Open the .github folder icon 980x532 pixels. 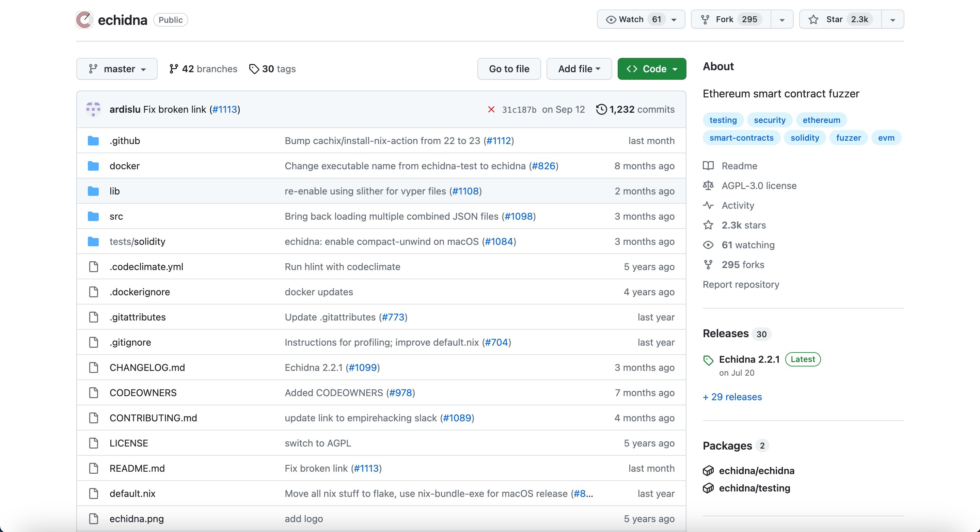click(93, 141)
